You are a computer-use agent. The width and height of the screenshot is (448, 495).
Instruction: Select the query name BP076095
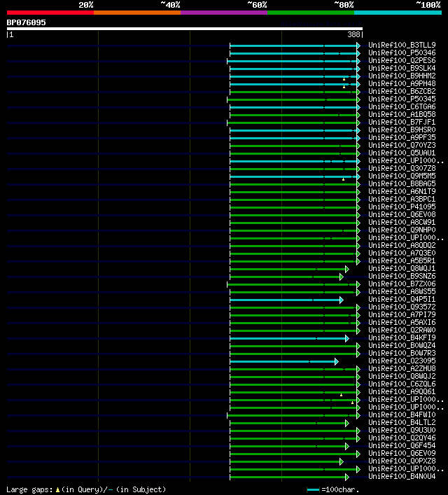coord(26,22)
